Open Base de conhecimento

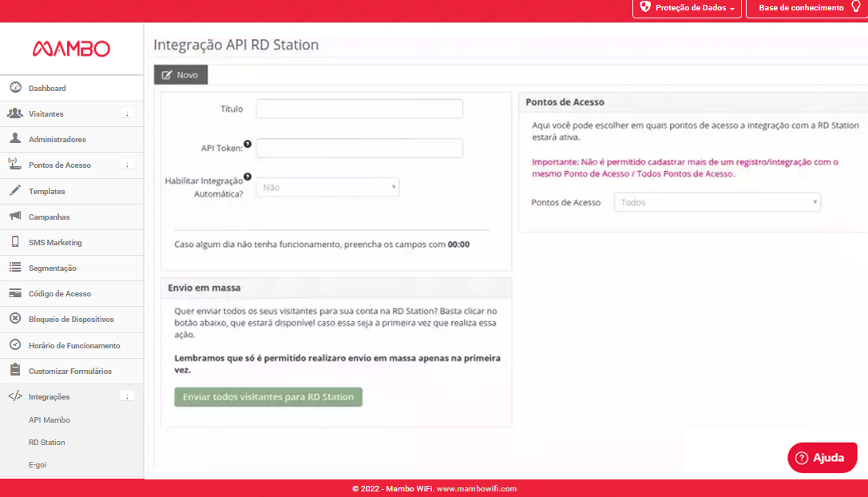[x=807, y=8]
